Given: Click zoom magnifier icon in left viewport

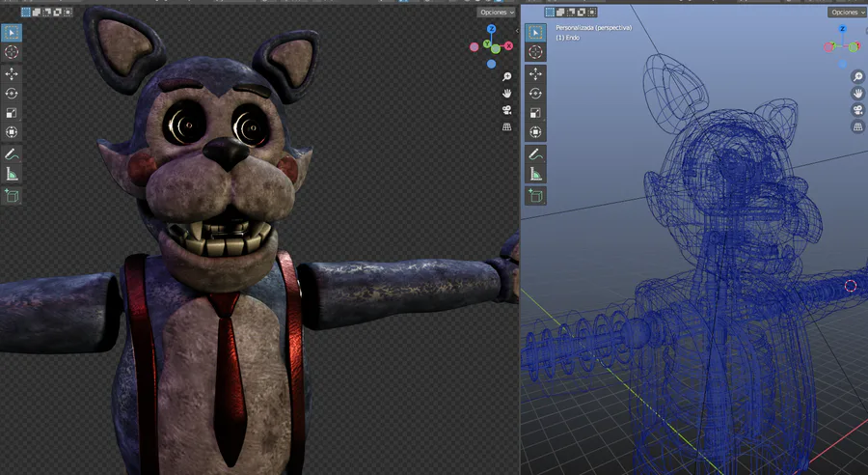Looking at the screenshot, I should pos(506,76).
